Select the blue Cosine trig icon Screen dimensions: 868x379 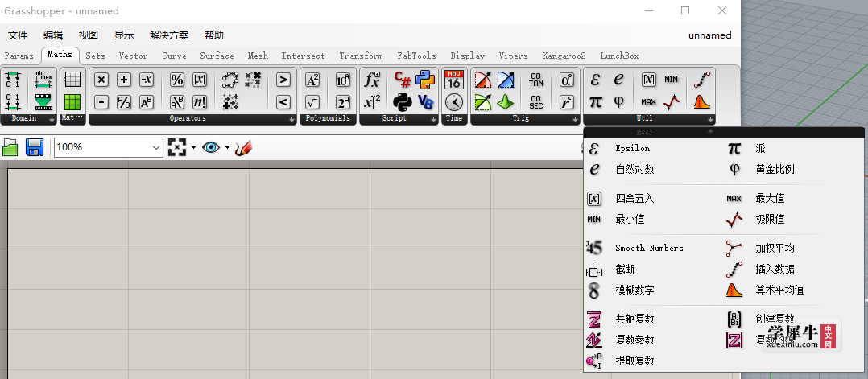click(x=506, y=80)
